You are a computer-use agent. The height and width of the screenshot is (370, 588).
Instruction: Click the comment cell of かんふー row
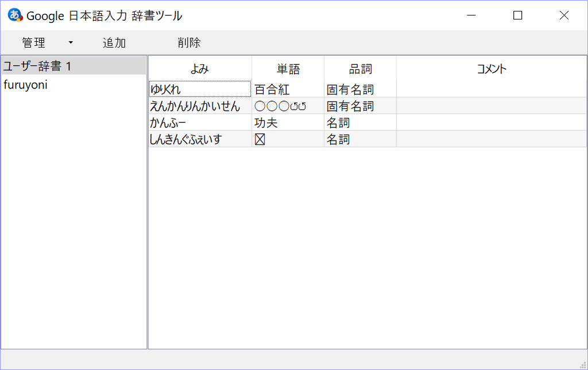click(492, 122)
